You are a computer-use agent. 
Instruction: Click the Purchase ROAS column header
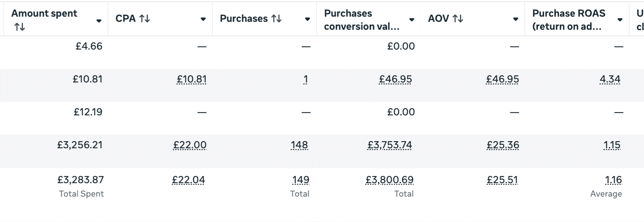[569, 19]
